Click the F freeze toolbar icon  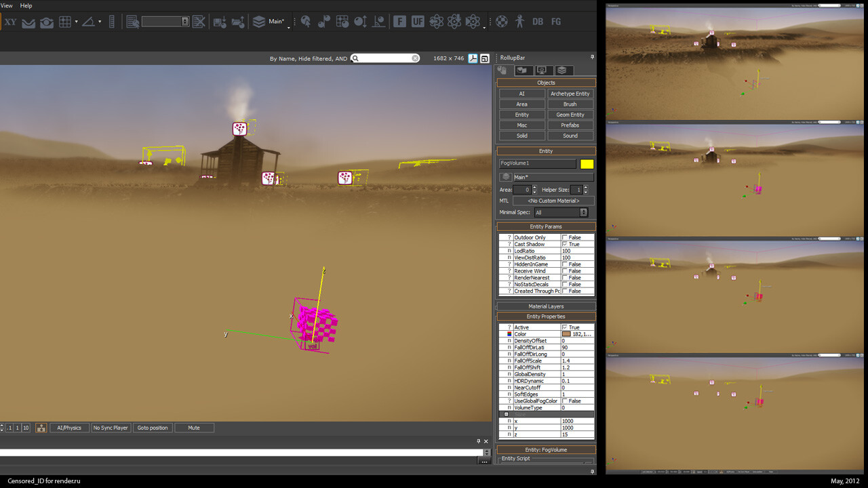tap(399, 22)
